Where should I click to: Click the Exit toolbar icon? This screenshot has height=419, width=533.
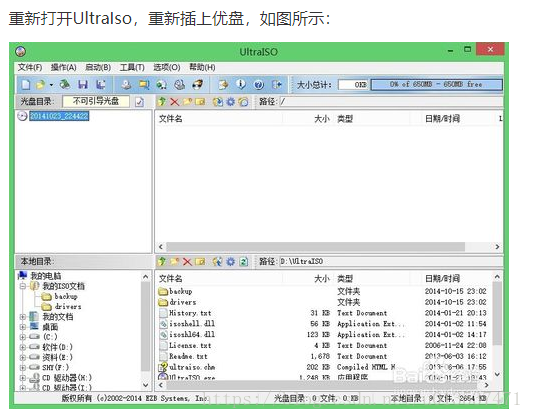[277, 84]
